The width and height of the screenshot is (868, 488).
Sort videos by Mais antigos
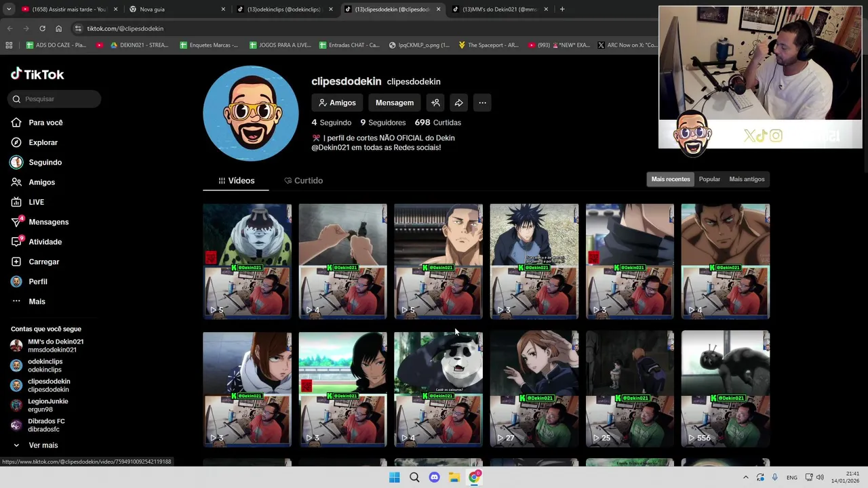click(747, 179)
